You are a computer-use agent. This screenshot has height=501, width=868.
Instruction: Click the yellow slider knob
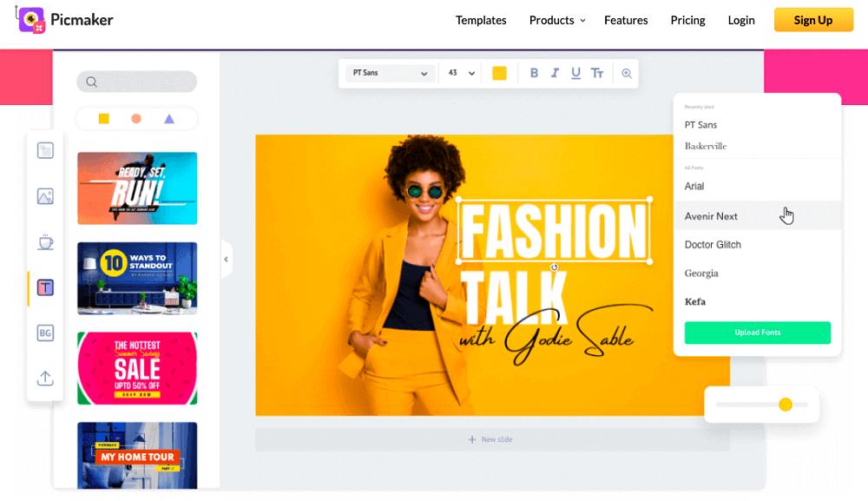point(785,405)
